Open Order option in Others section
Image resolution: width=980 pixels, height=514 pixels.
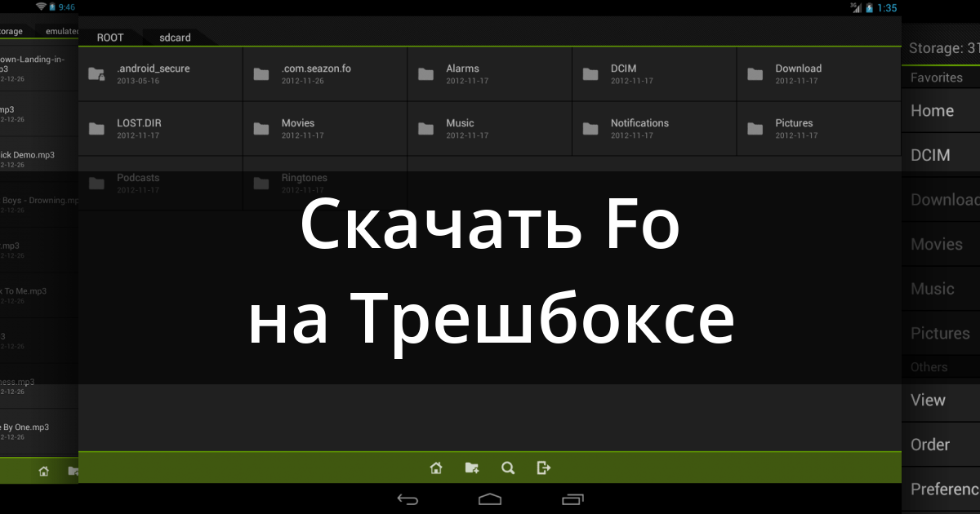(941, 445)
